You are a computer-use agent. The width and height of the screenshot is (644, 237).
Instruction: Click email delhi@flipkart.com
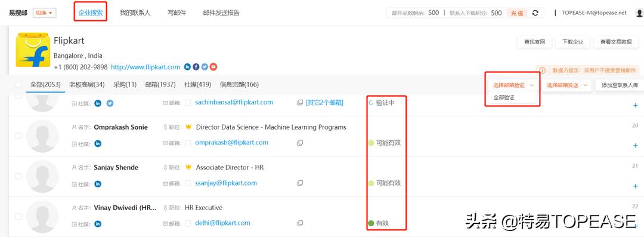point(222,223)
